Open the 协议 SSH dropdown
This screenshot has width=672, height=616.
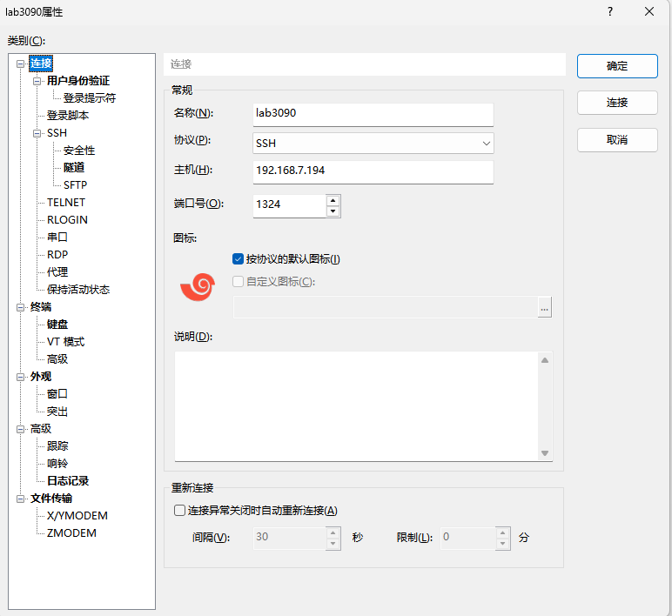point(373,143)
